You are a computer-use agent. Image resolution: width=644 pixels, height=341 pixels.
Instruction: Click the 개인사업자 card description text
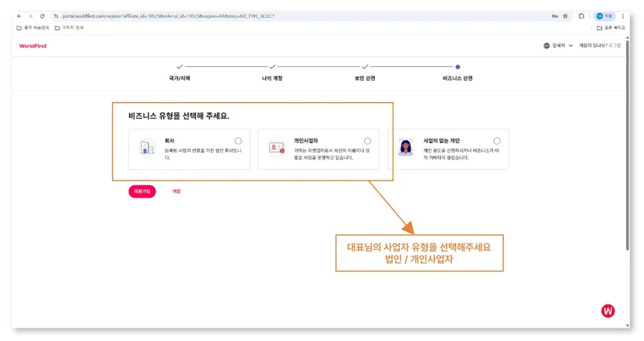pos(332,154)
